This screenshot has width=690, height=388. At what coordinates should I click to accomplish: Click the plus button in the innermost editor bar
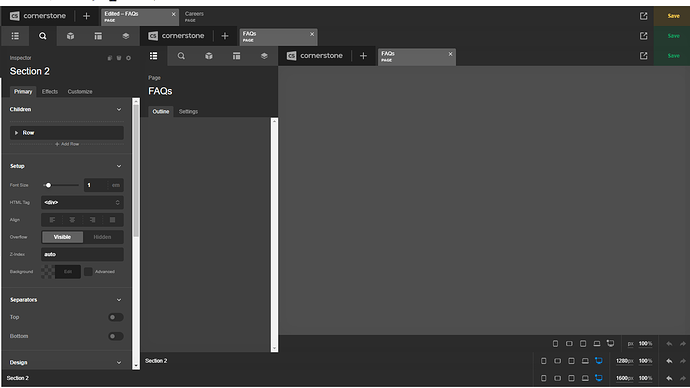point(363,56)
